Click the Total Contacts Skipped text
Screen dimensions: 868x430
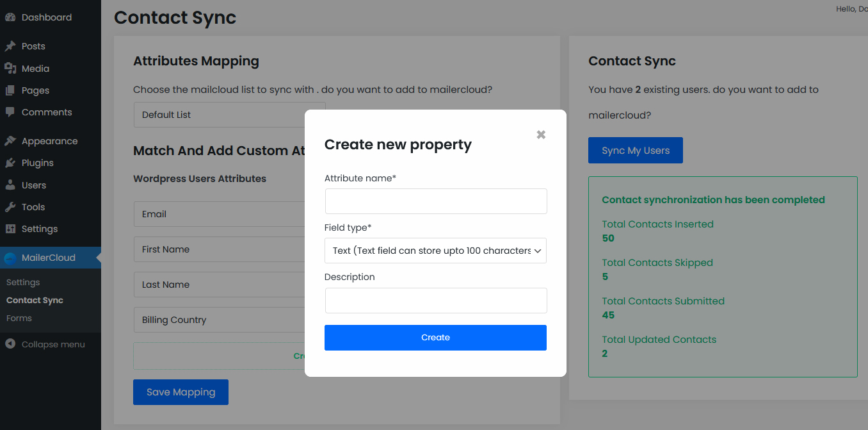(x=657, y=263)
